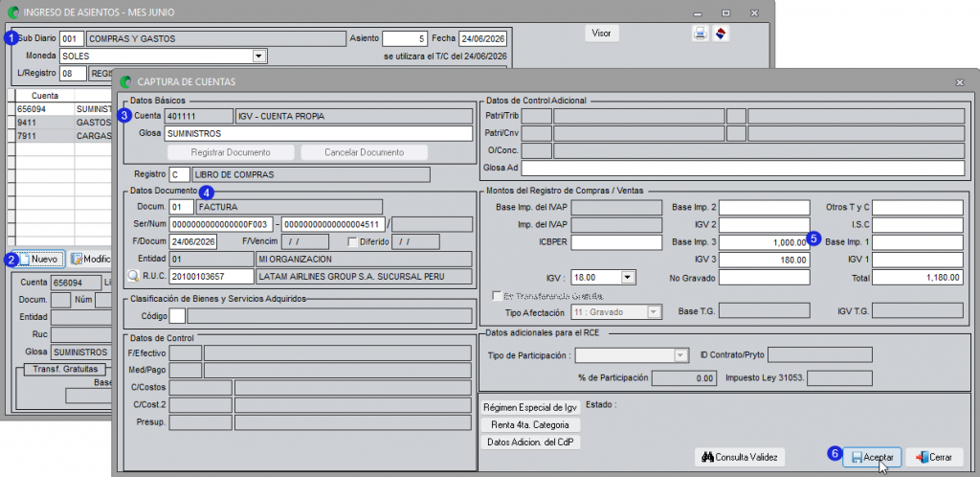Click the Otros T y C field
980x477 pixels.
(x=918, y=208)
